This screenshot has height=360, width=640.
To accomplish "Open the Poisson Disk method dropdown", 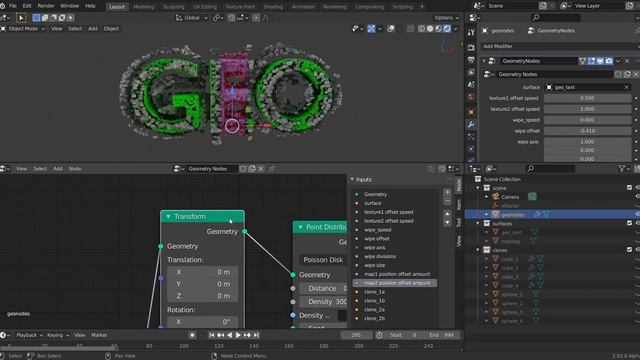I will (x=323, y=260).
